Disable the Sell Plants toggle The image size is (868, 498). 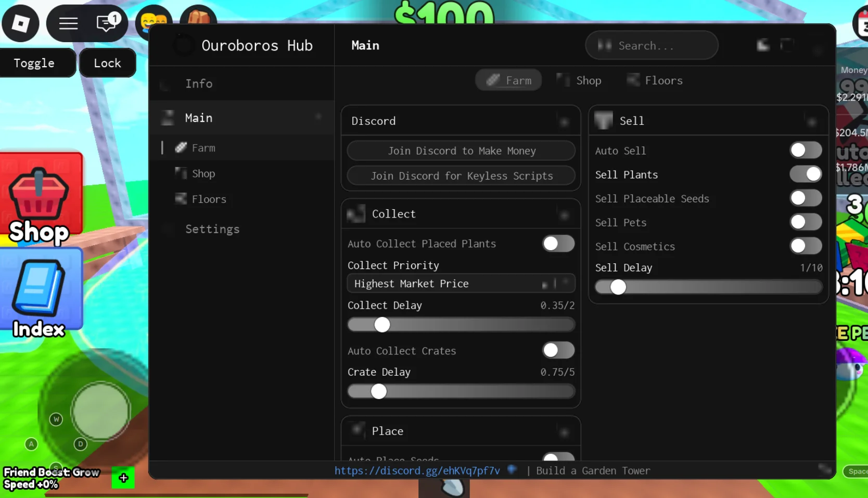pyautogui.click(x=806, y=174)
